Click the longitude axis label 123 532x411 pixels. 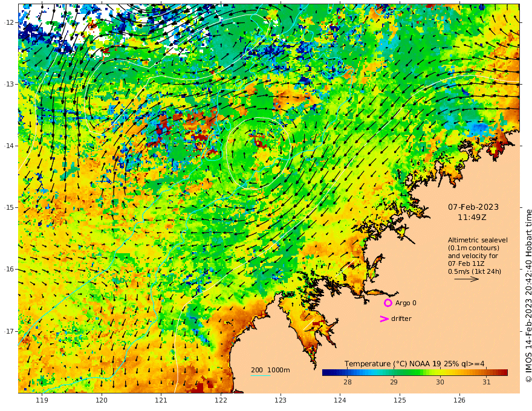click(x=281, y=401)
